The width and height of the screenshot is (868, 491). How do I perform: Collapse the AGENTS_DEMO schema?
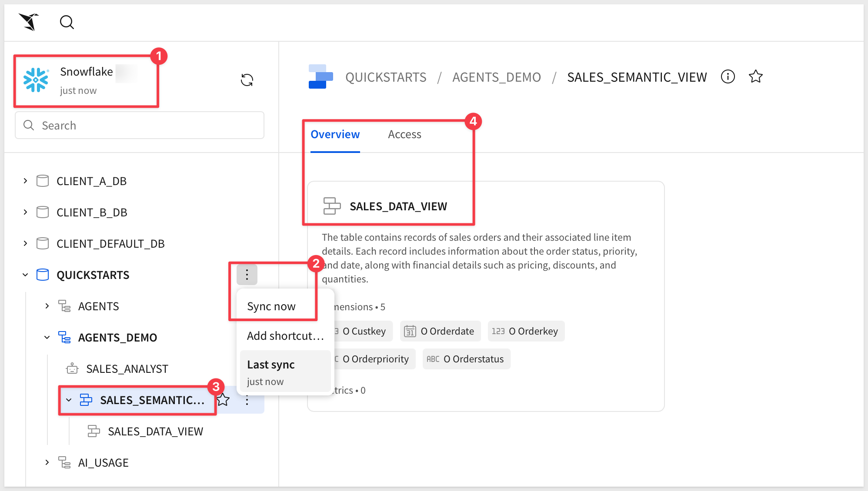pos(47,337)
